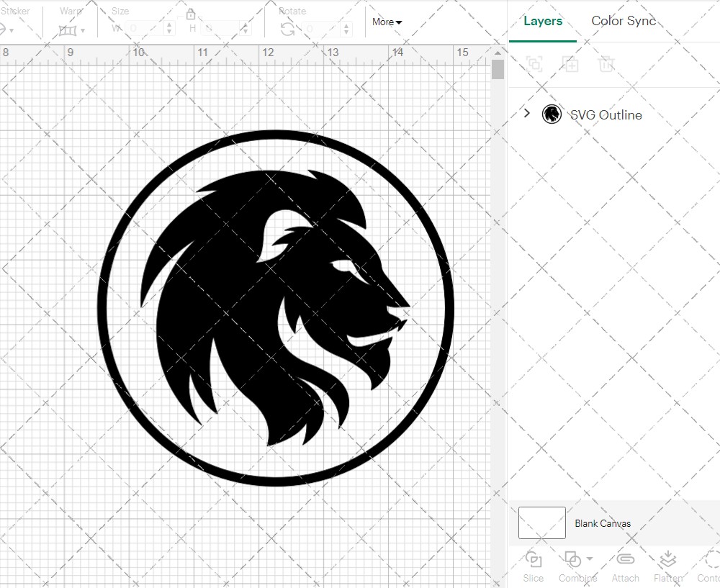
Task: Click the Flatten tool icon
Action: 667,560
